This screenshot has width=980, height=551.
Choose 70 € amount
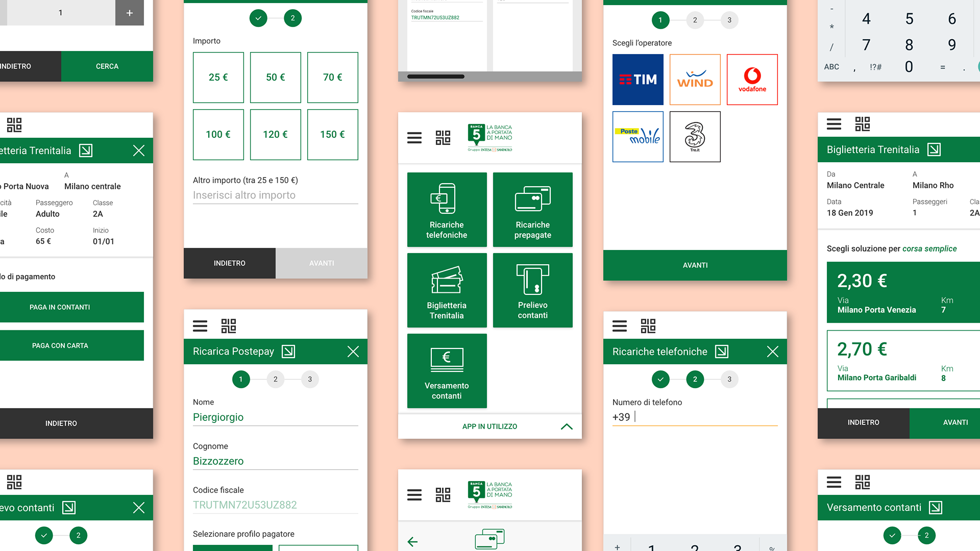click(x=333, y=78)
